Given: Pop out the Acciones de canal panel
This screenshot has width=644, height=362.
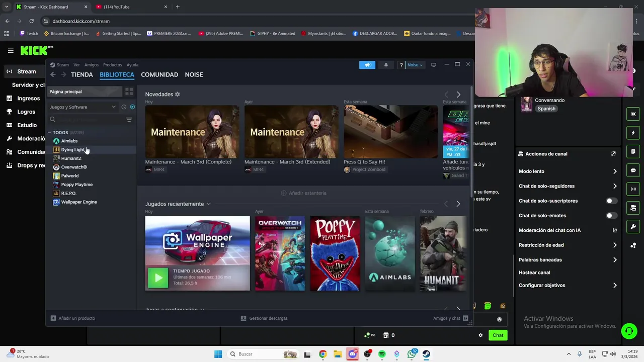Looking at the screenshot, I should [613, 154].
